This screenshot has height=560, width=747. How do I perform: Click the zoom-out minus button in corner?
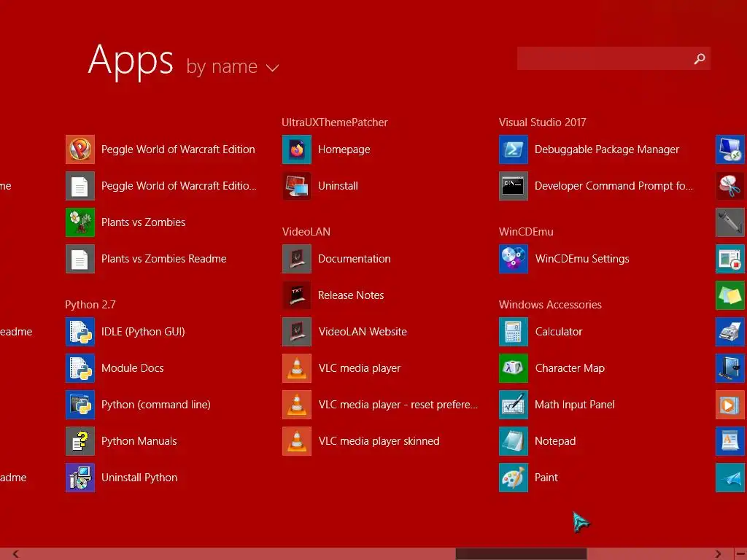point(740,554)
